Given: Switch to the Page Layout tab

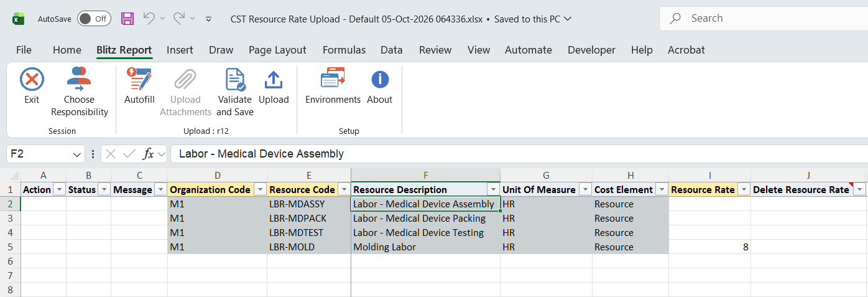Looking at the screenshot, I should point(277,50).
